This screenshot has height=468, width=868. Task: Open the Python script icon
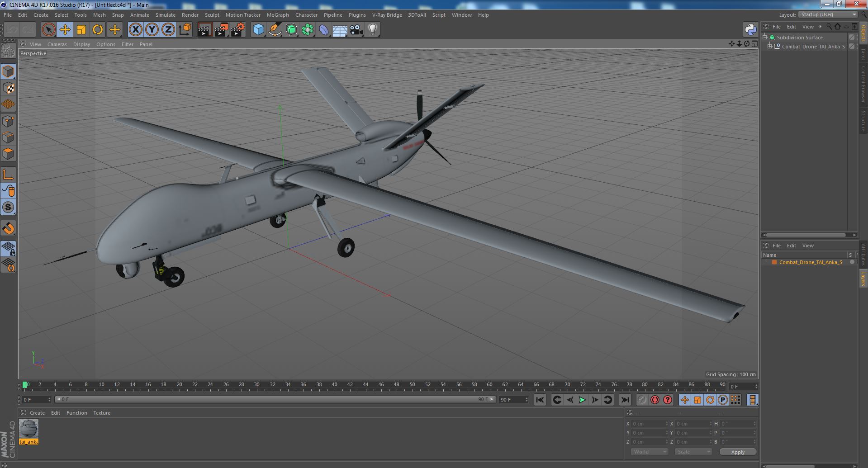pos(750,30)
